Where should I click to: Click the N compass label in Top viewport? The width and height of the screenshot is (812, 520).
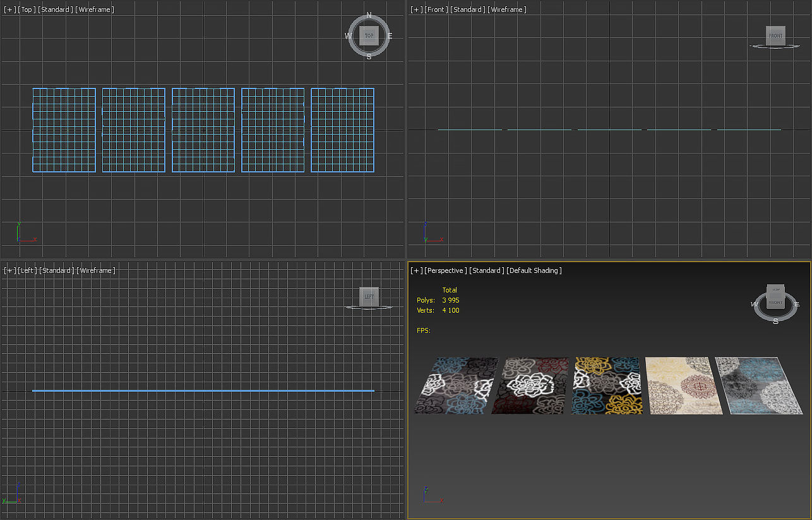369,16
